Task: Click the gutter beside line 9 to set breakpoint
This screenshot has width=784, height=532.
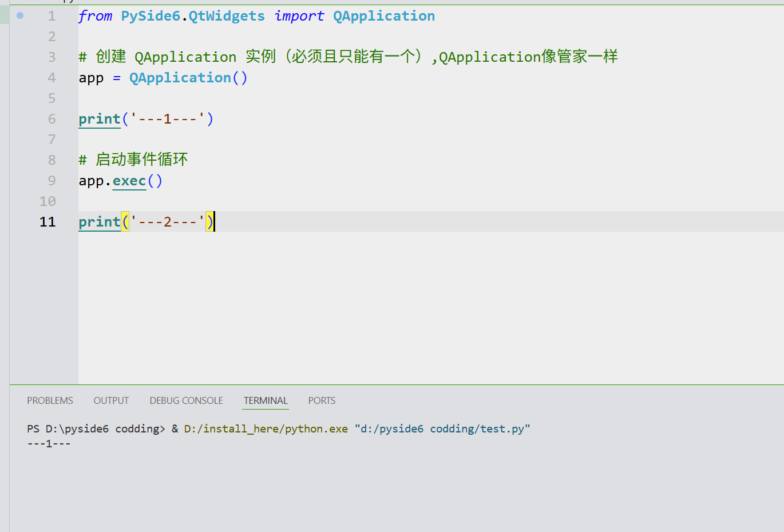Action: tap(20, 180)
